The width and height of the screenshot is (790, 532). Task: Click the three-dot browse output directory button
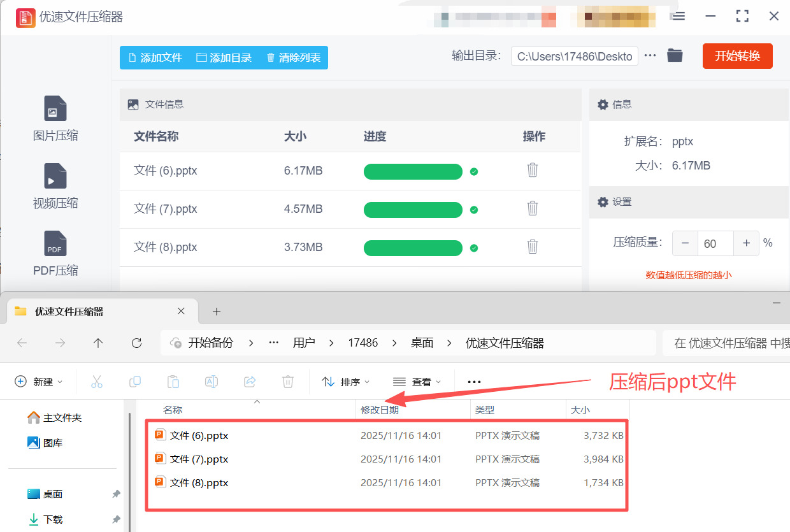(x=650, y=55)
